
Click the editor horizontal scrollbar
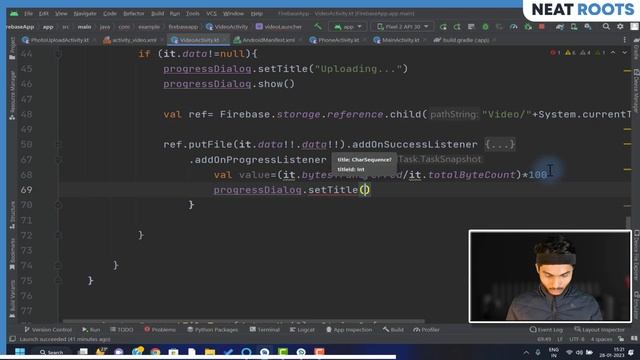[243, 321]
